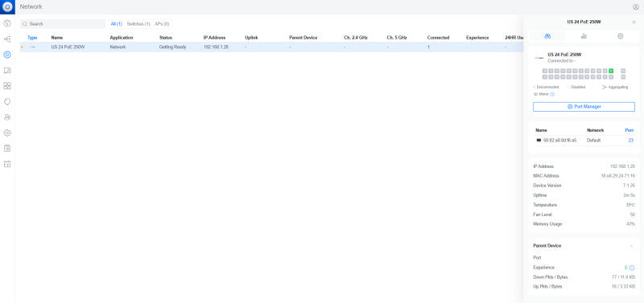The image size is (644, 303).
Task: Sort by the Status column header
Action: click(166, 38)
